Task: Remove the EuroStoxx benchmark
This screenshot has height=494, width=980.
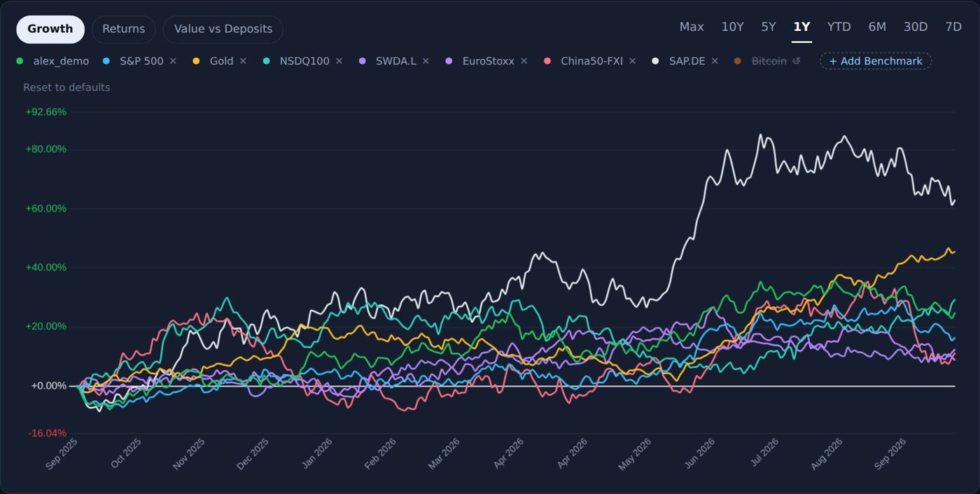Action: point(524,61)
